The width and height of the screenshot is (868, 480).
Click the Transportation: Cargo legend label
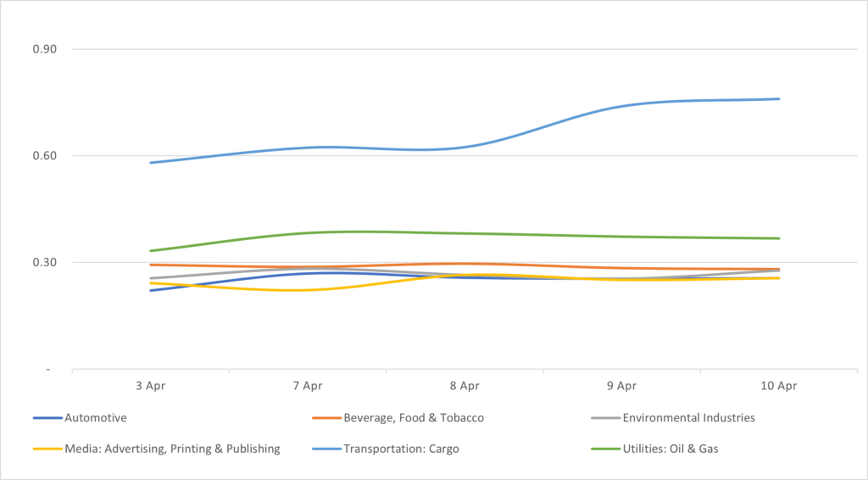coord(401,449)
